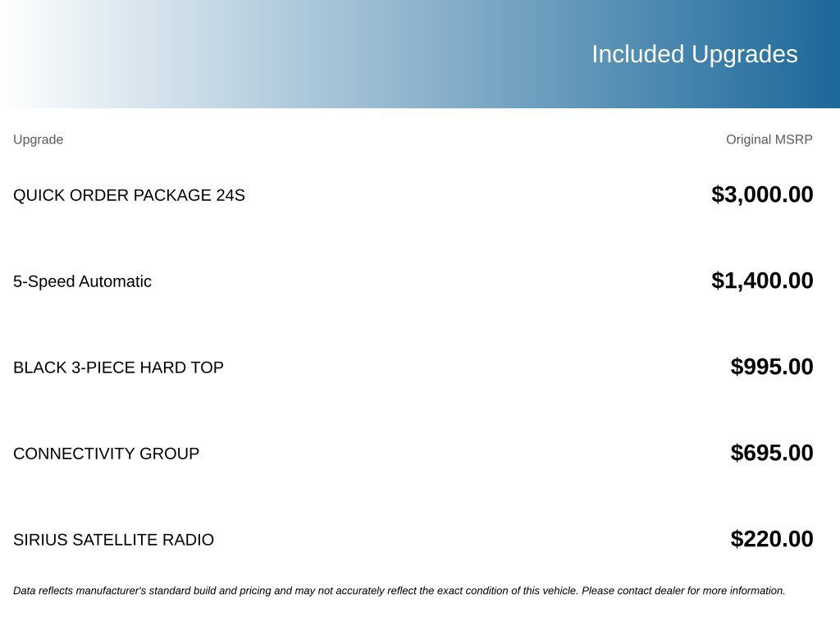Click the blue gradient header banner

pos(420,54)
